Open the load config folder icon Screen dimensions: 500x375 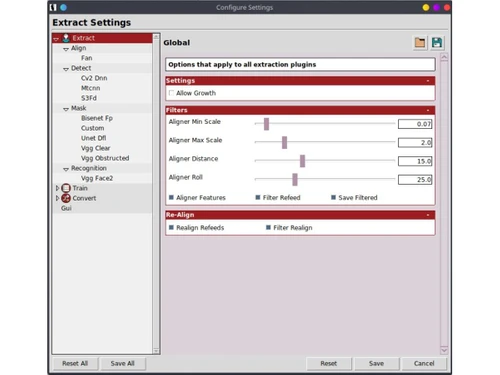(420, 43)
